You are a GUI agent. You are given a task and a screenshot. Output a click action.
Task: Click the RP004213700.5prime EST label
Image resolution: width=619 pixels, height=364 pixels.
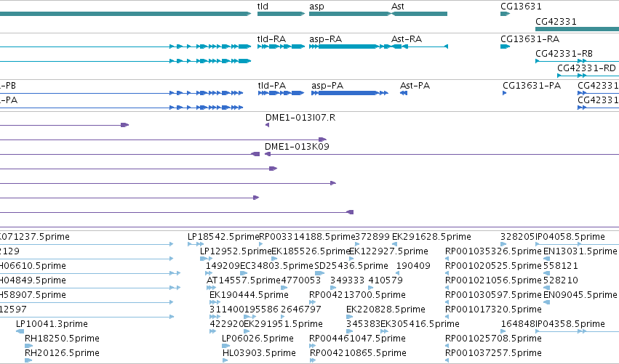[357, 294]
